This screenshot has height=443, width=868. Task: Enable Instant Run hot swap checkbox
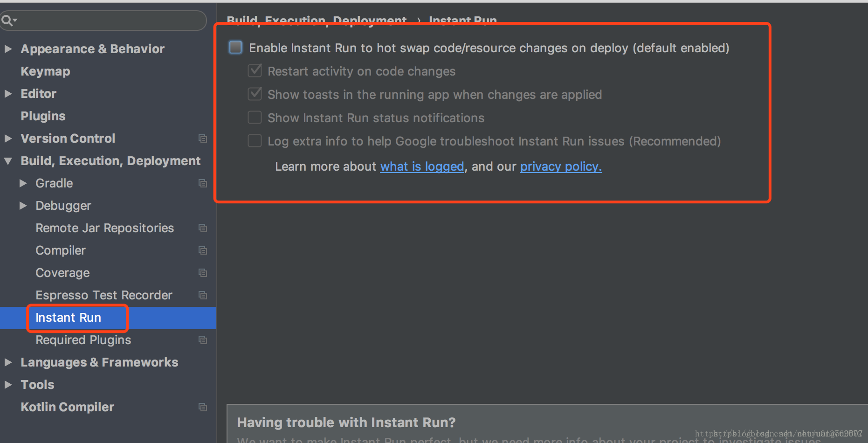(x=235, y=48)
